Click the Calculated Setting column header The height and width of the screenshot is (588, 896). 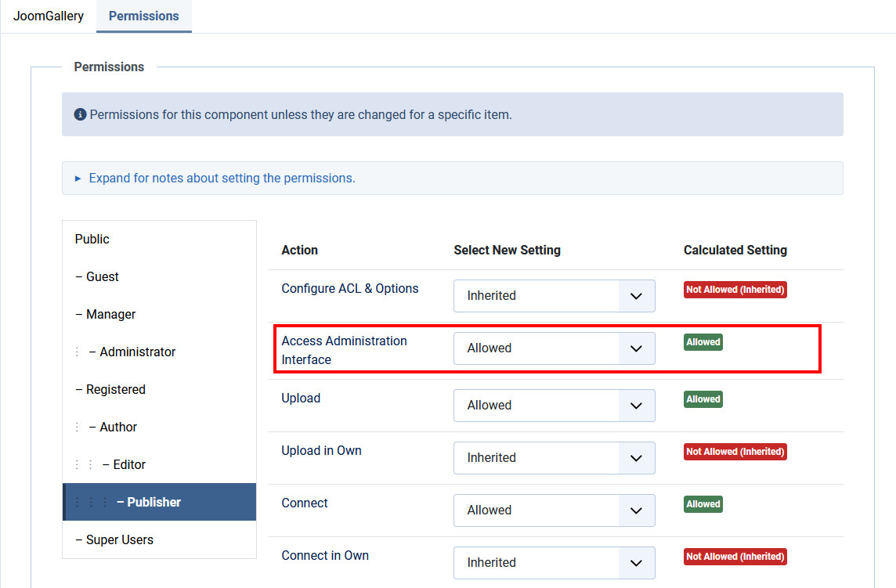[x=735, y=251]
